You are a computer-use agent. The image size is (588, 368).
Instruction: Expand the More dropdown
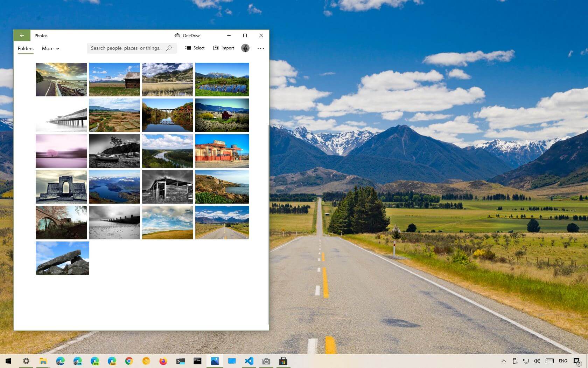[x=50, y=48]
